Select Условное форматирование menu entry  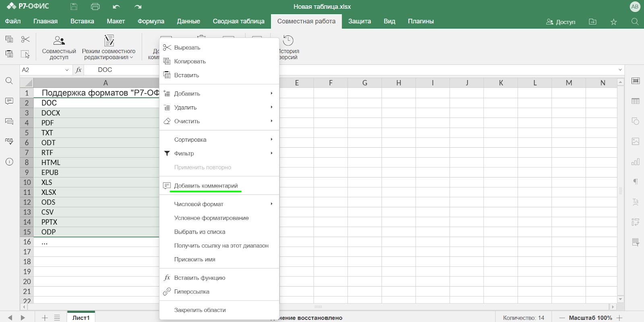click(219, 218)
